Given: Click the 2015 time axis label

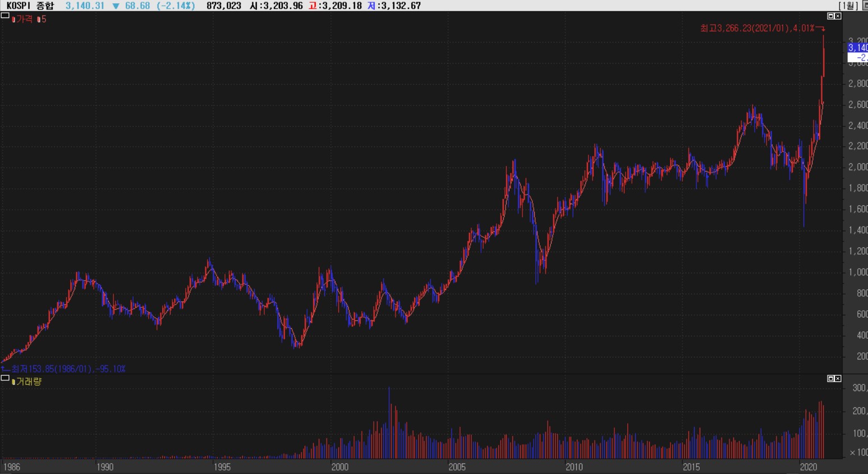Looking at the screenshot, I should pyautogui.click(x=691, y=467).
